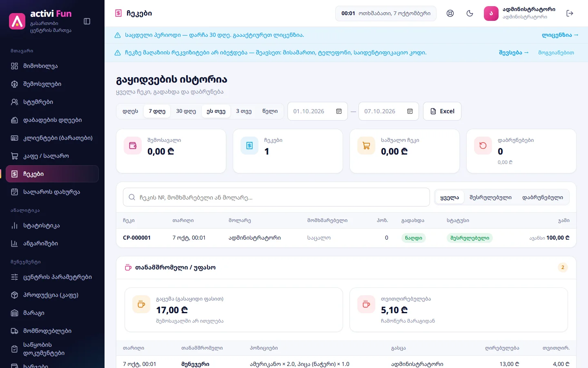The image size is (588, 368).
Task: Click the საწყობის დოკუმენტები clipboard icon
Action: click(x=14, y=349)
